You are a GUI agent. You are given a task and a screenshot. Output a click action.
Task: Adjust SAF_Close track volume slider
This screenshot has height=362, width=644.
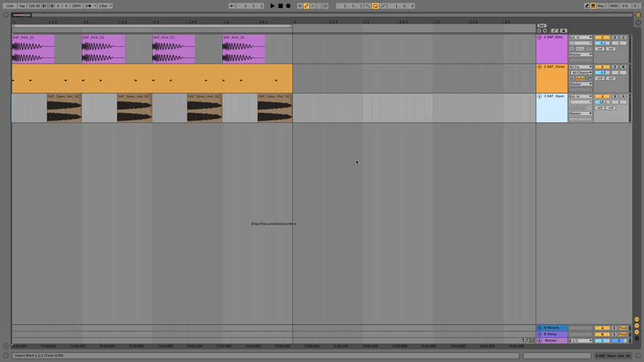[602, 72]
